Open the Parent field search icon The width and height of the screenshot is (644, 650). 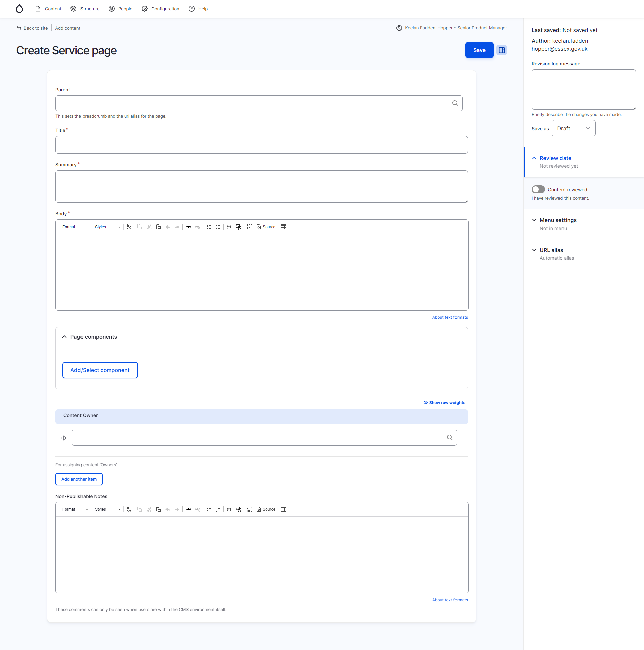pos(455,103)
